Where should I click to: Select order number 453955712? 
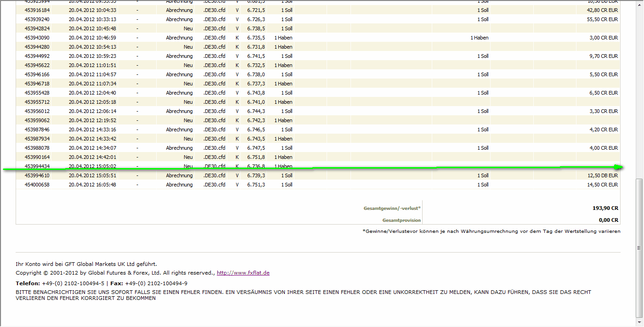click(x=37, y=102)
